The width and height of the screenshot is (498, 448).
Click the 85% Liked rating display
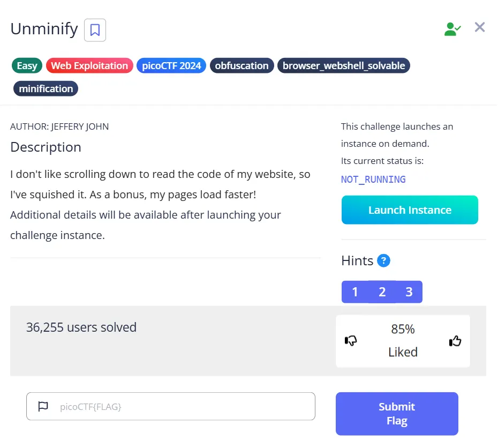pos(403,340)
